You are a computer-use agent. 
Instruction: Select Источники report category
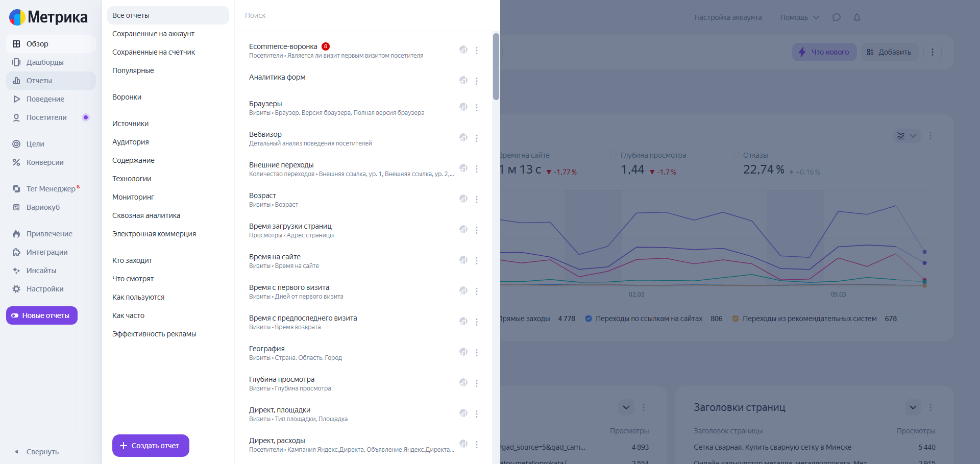click(x=131, y=124)
